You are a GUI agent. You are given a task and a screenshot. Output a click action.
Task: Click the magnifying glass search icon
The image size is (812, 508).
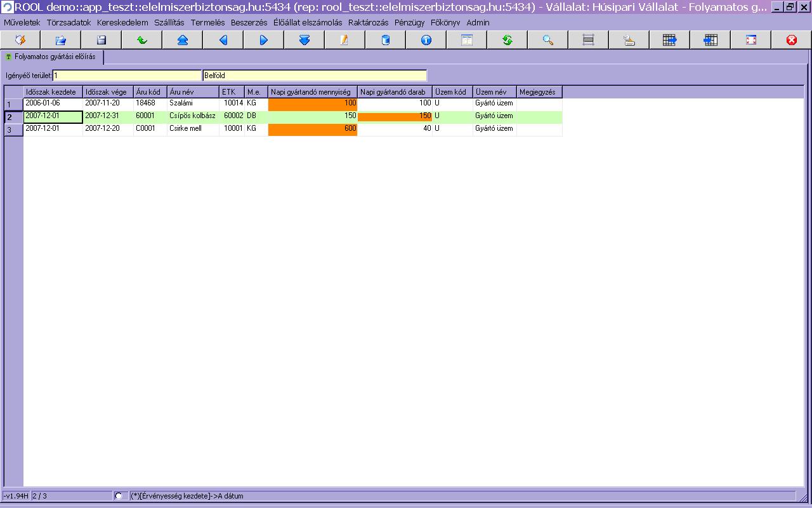pos(548,40)
